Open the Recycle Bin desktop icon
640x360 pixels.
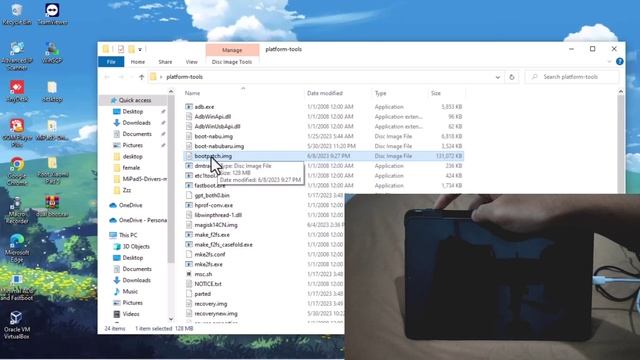click(x=17, y=14)
